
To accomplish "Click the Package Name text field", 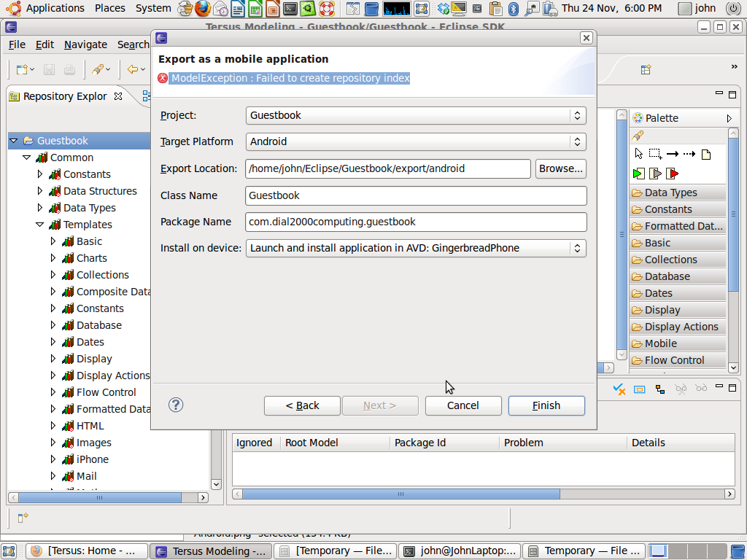I will [x=416, y=222].
